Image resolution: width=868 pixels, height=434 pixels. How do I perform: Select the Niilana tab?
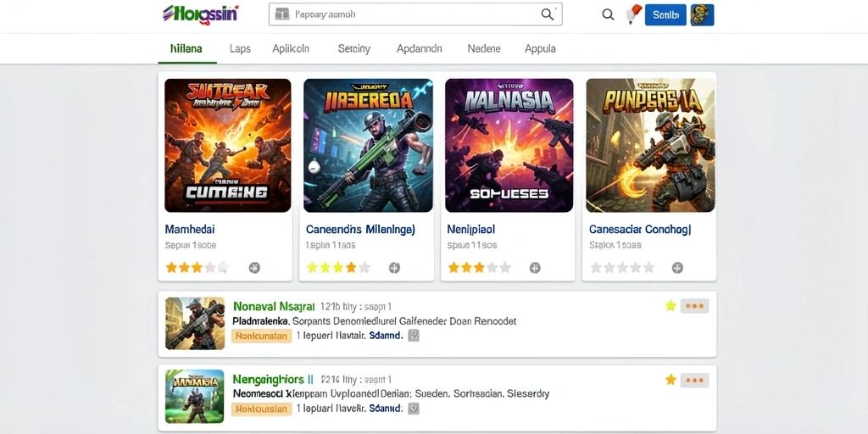tap(186, 48)
